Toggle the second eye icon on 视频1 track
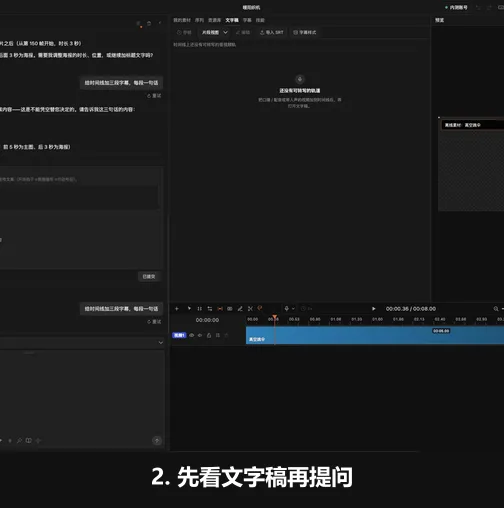This screenshot has height=508, width=504. pyautogui.click(x=200, y=335)
